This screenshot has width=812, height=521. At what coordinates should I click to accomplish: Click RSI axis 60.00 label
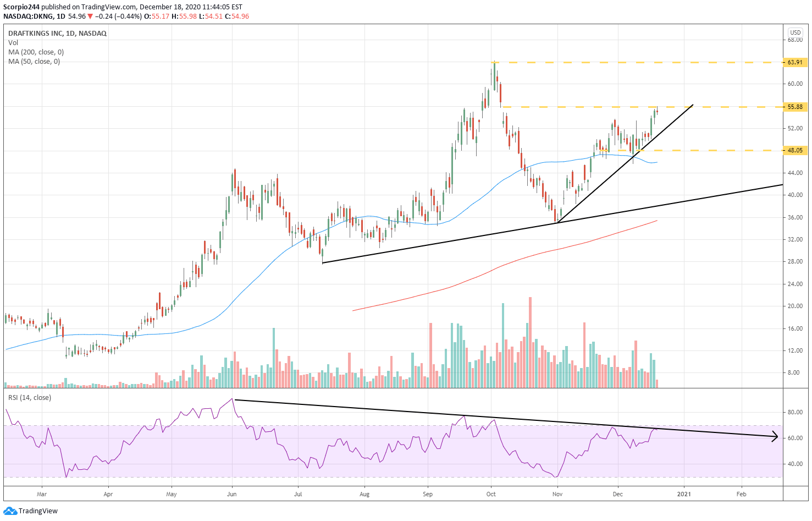pos(795,438)
